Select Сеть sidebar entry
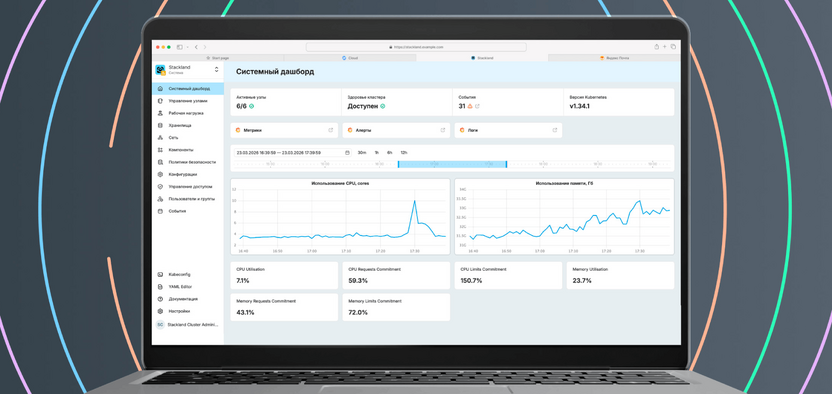Viewport: 832px width, 394px height. coord(188,137)
